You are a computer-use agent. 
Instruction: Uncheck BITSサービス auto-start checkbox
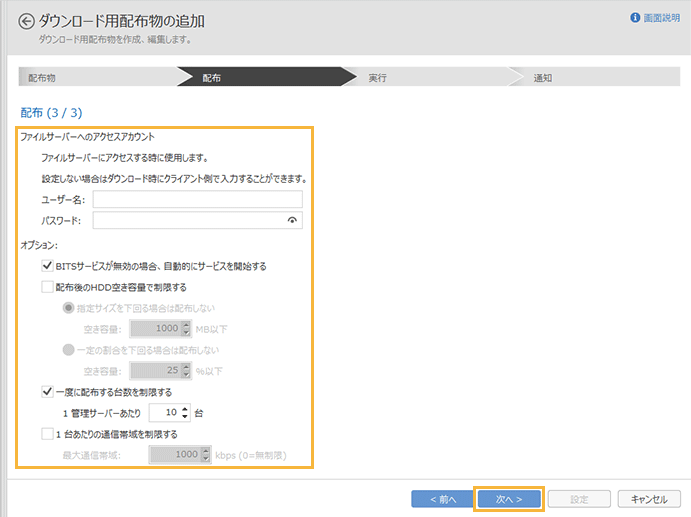[47, 266]
